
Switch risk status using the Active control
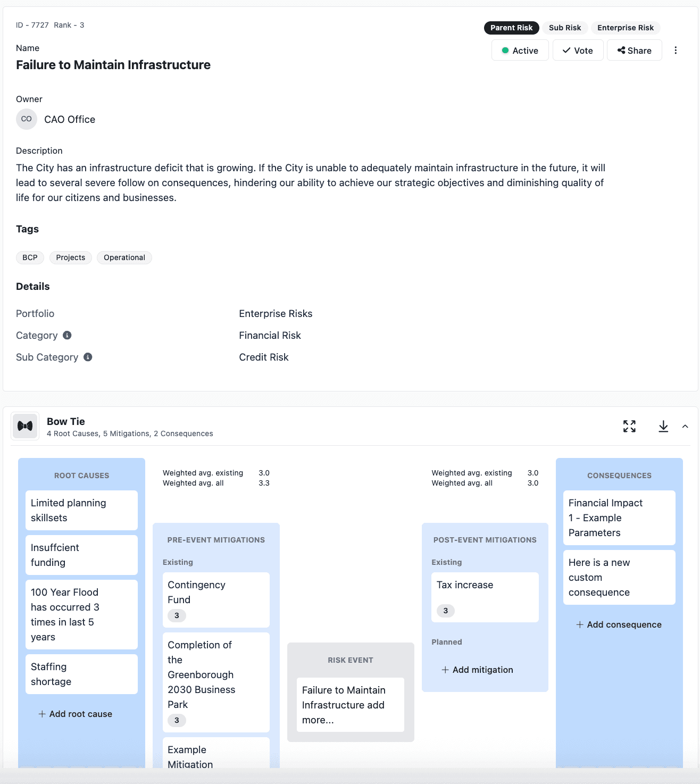coord(520,50)
